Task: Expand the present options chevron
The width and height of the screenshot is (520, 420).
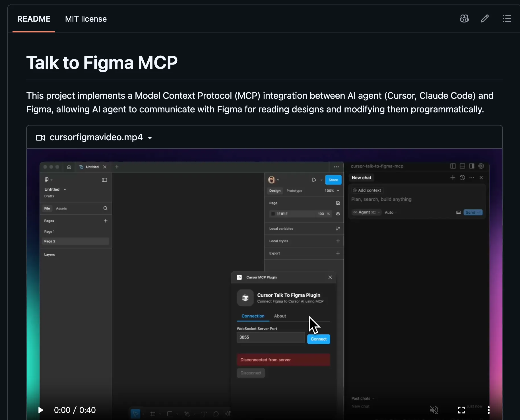Action: click(321, 180)
